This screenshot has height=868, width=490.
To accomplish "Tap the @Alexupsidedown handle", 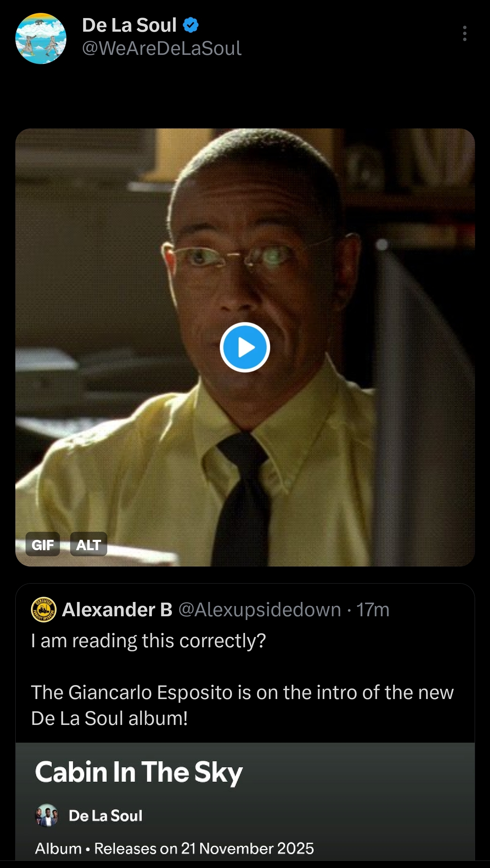I will click(259, 609).
